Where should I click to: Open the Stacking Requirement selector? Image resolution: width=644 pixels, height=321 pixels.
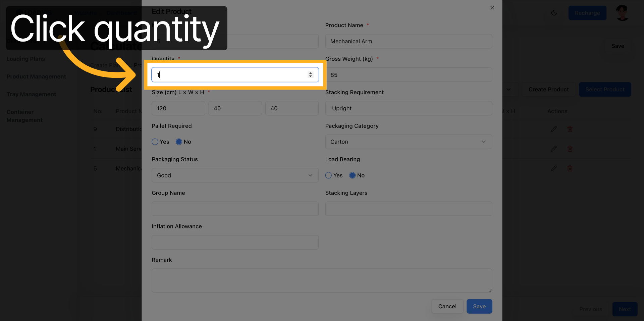tap(408, 108)
